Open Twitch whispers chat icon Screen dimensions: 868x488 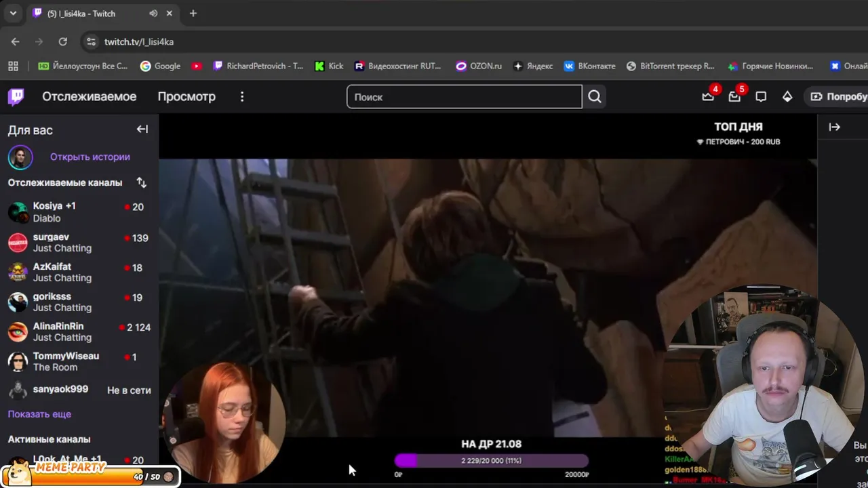[x=761, y=97]
